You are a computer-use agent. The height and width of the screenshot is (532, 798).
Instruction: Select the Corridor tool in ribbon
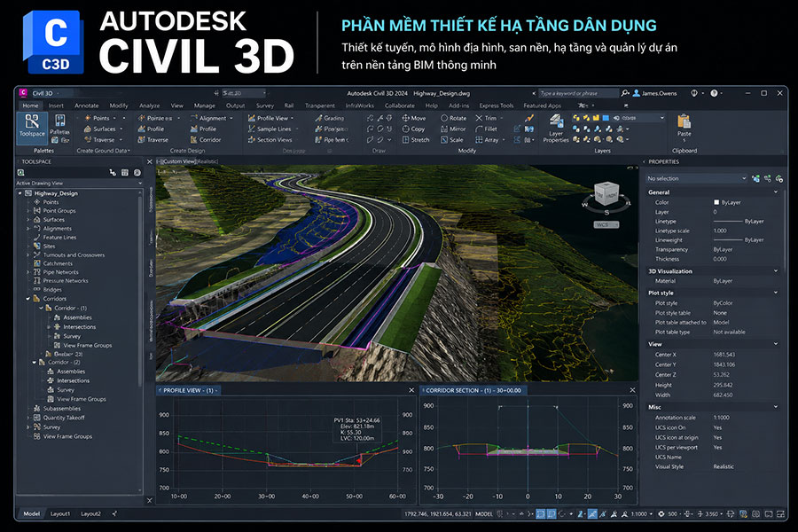pyautogui.click(x=206, y=139)
